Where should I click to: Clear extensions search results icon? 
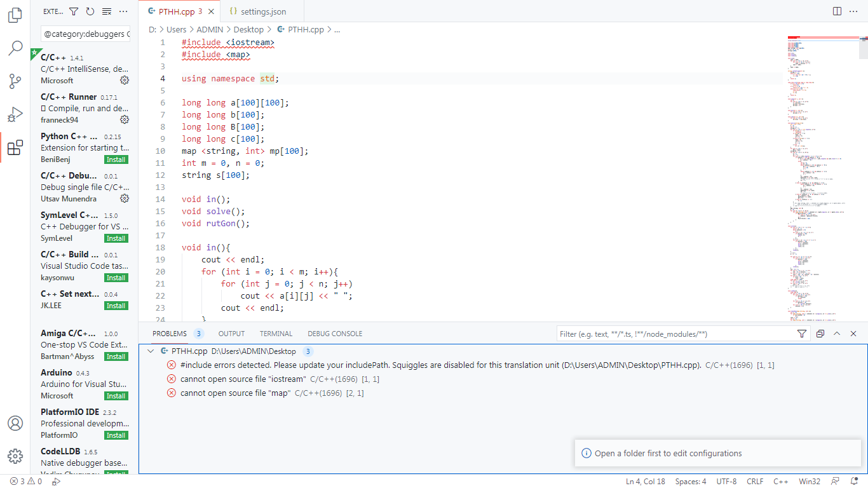coord(107,11)
